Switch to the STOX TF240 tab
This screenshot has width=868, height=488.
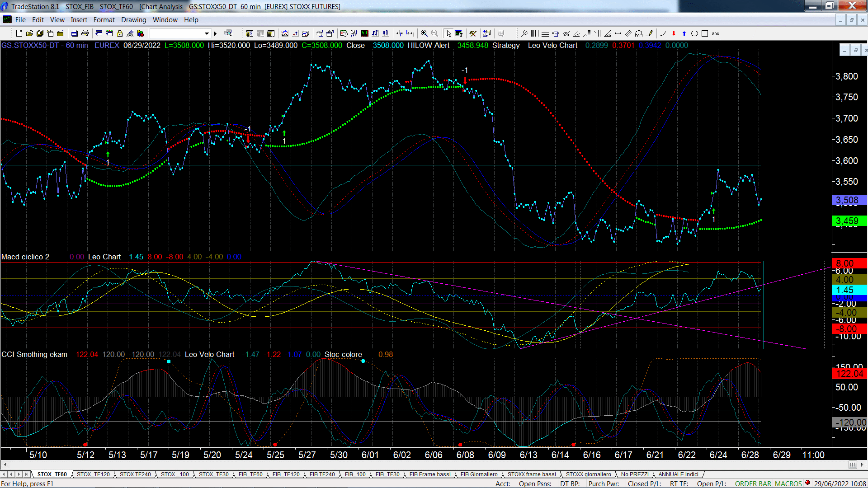coord(135,474)
